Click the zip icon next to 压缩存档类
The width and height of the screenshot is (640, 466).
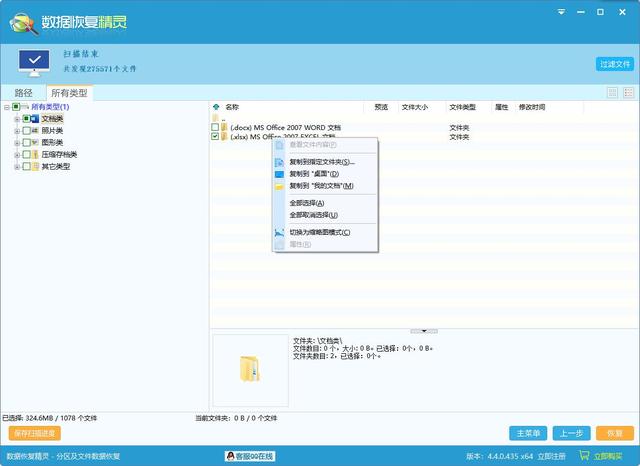tap(35, 154)
